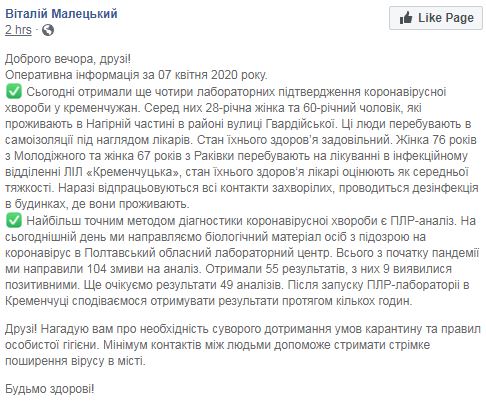Image resolution: width=486 pixels, height=404 pixels.
Task: Click the paragraph starting Друзі! Нагадую вам
Action: tap(243, 345)
